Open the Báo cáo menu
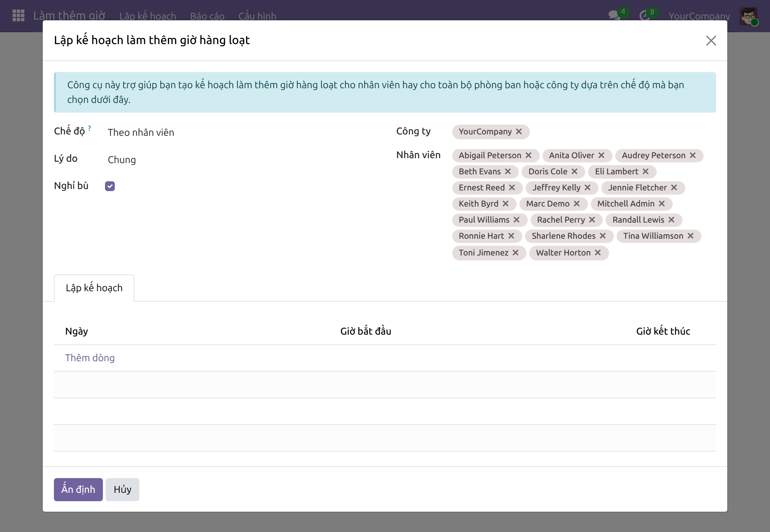This screenshot has width=770, height=532. pyautogui.click(x=207, y=16)
